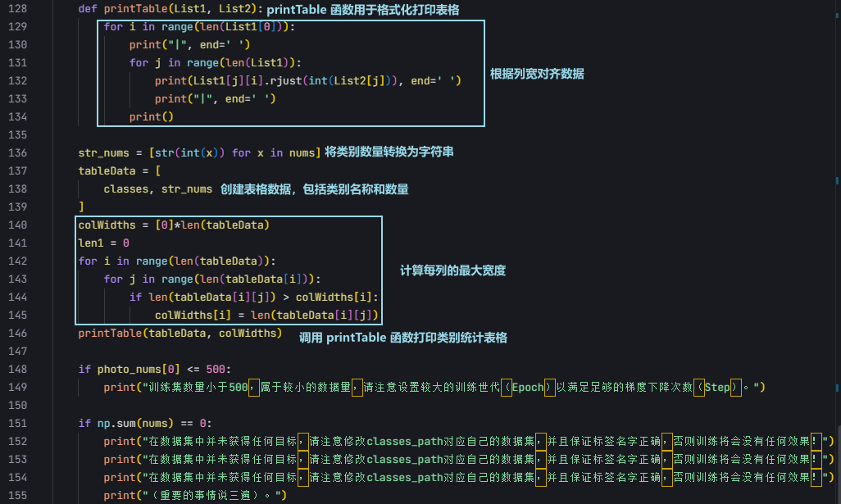Click 'for j in range(len(List1)):' line

click(x=215, y=63)
